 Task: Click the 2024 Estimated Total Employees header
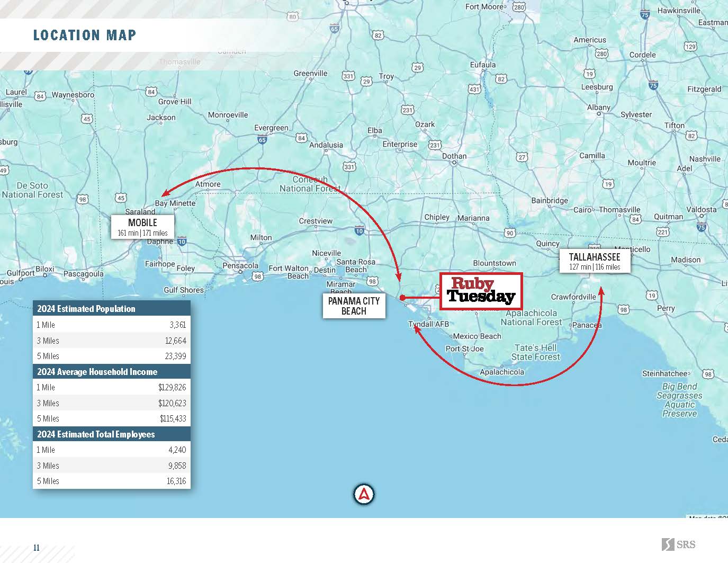[112, 434]
